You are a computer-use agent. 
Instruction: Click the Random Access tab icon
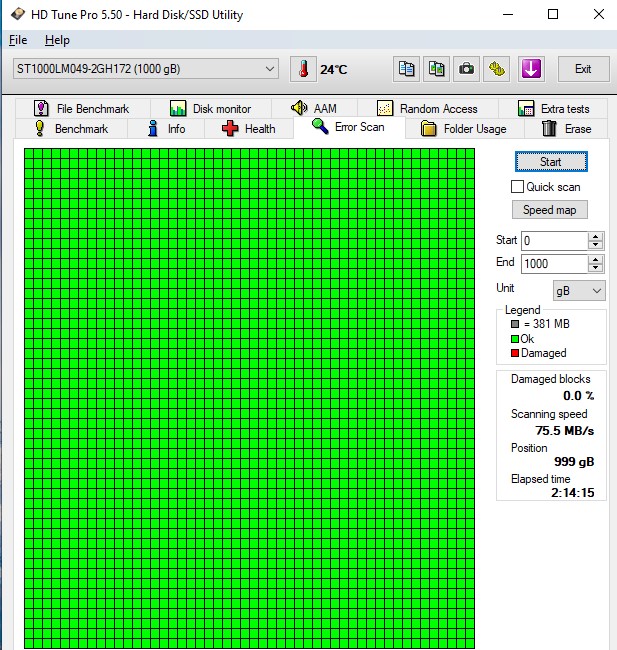pos(385,109)
